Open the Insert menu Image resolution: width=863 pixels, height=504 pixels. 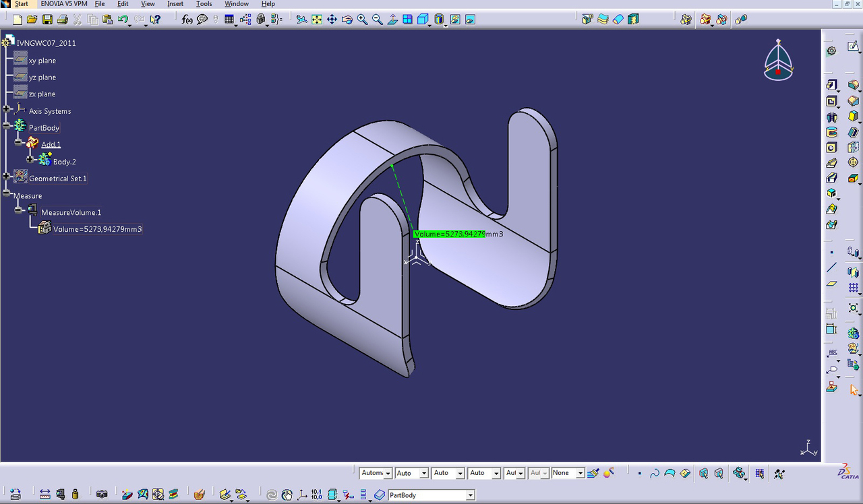pos(175,4)
